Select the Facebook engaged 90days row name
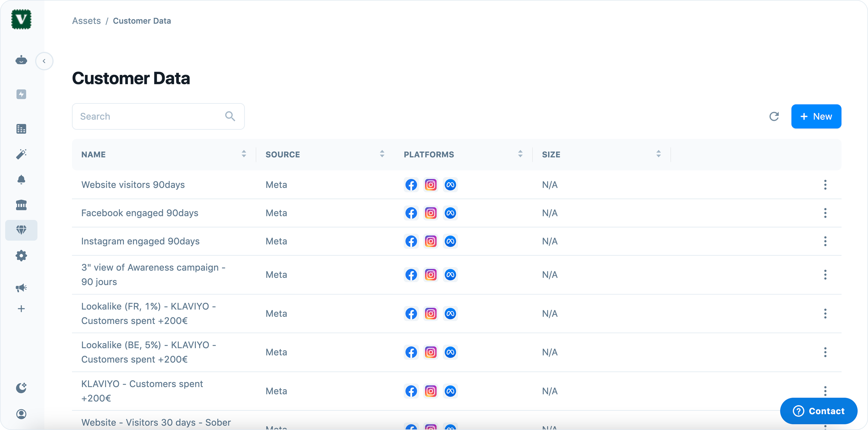 click(x=140, y=213)
